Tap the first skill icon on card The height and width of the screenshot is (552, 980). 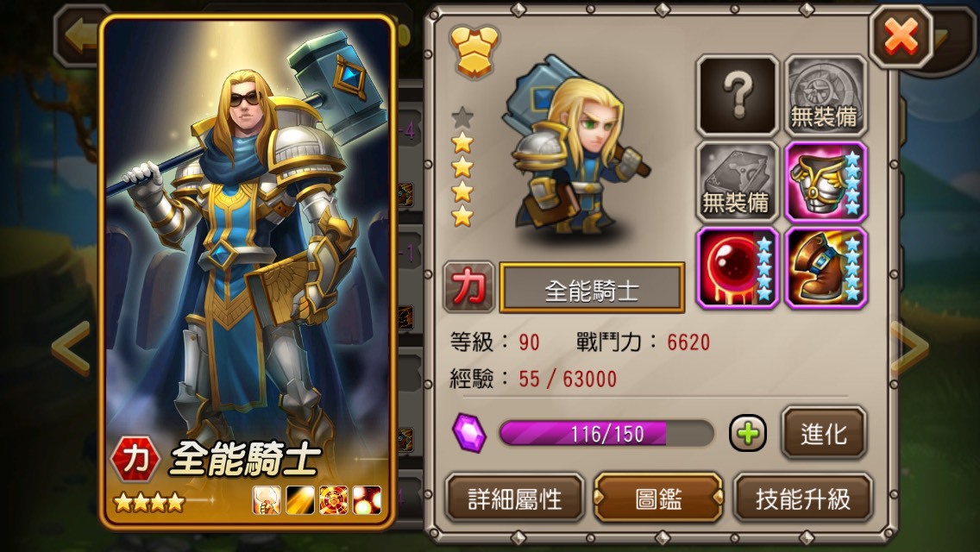(267, 500)
